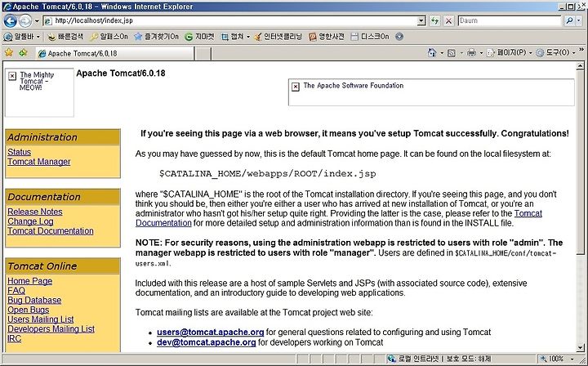The width and height of the screenshot is (588, 366).
Task: Open the Release Notes link
Action: [35, 212]
